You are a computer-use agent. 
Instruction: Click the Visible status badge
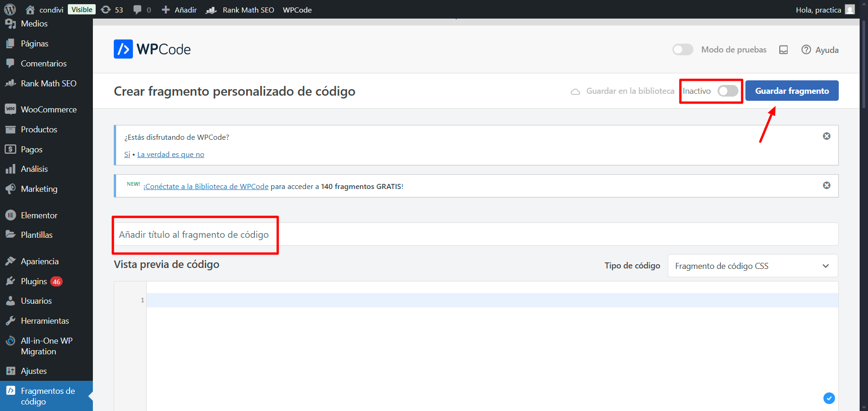click(82, 9)
